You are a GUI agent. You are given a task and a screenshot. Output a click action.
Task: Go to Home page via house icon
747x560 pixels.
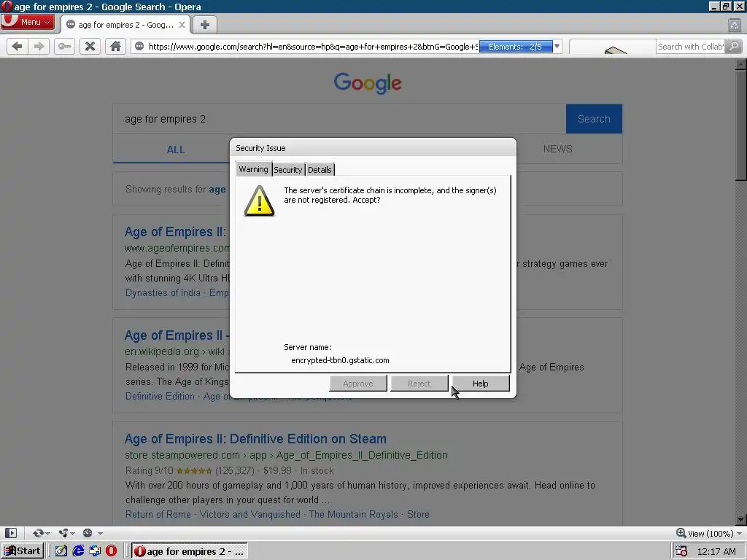coord(115,46)
